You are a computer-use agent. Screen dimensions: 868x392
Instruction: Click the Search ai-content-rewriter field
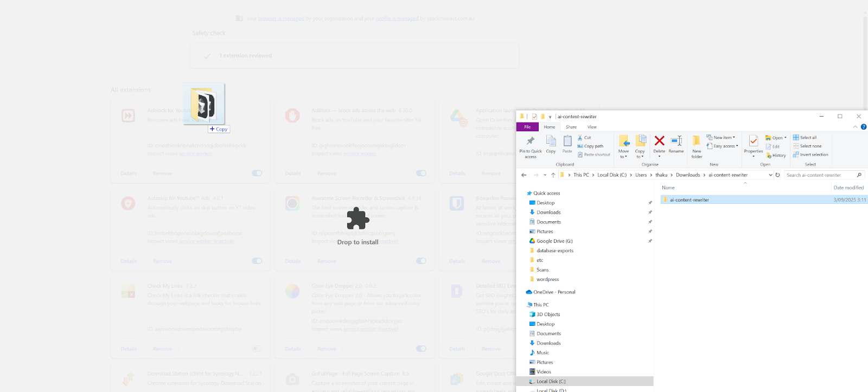pos(820,175)
